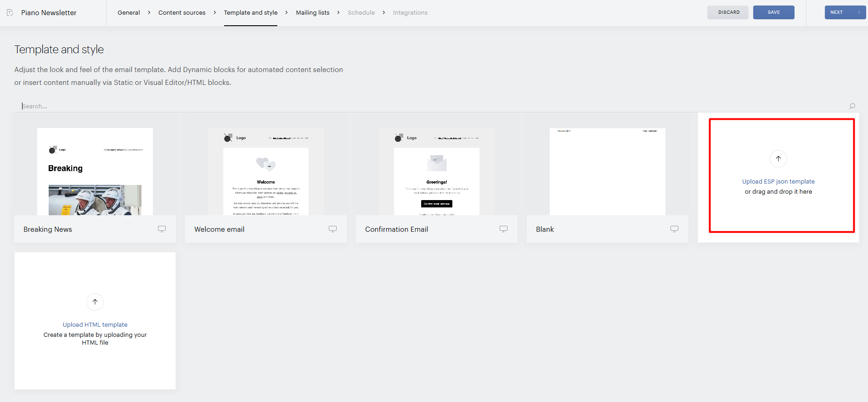Open the Schedule step

click(x=361, y=12)
